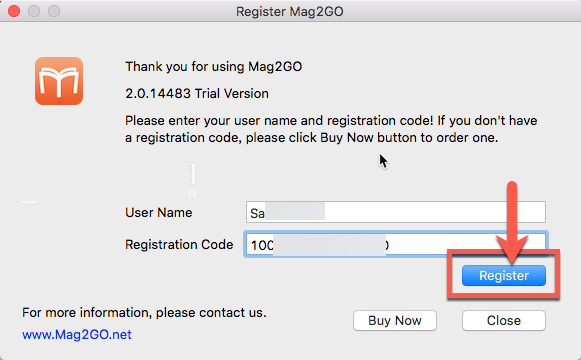
Task: Focus the User Name text field
Action: [396, 212]
